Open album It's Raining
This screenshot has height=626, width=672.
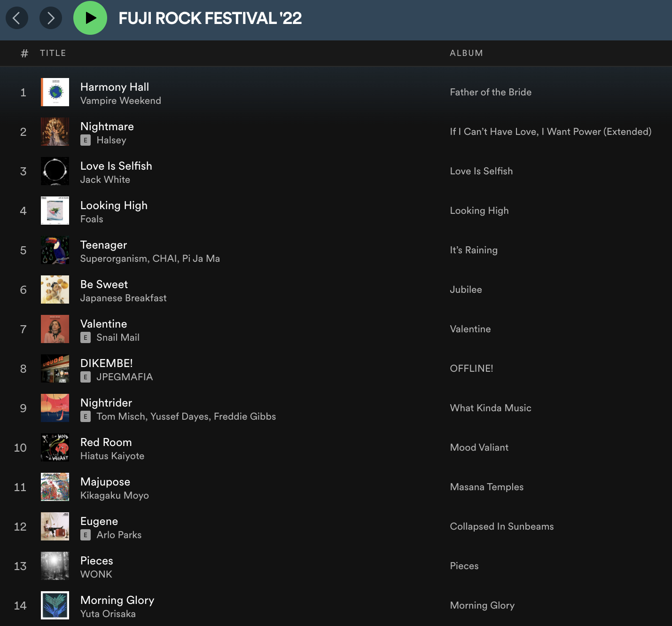(x=474, y=250)
